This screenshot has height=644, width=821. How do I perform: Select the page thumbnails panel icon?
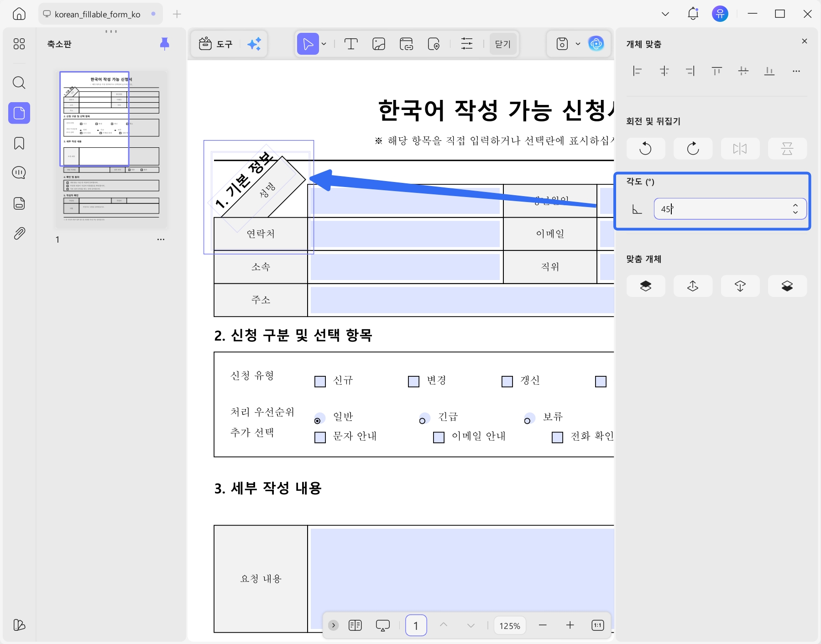19,113
